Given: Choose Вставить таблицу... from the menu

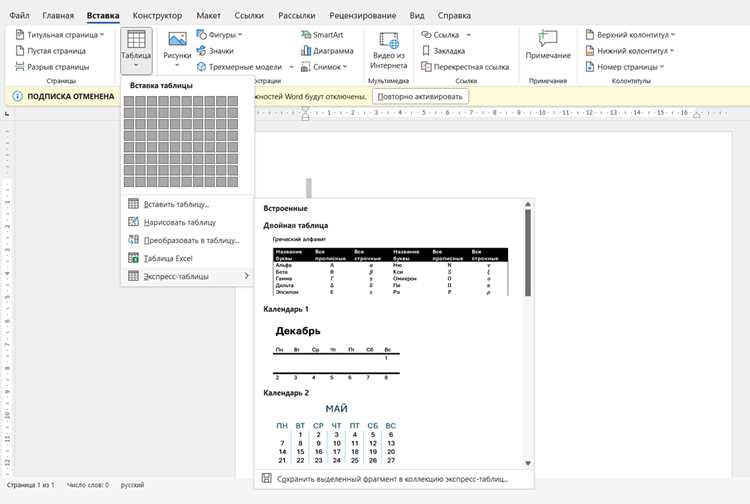Looking at the screenshot, I should [x=187, y=204].
